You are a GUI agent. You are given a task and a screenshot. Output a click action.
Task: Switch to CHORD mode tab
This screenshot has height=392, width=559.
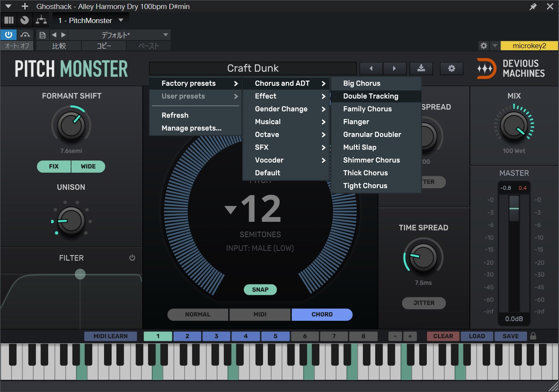coord(322,314)
